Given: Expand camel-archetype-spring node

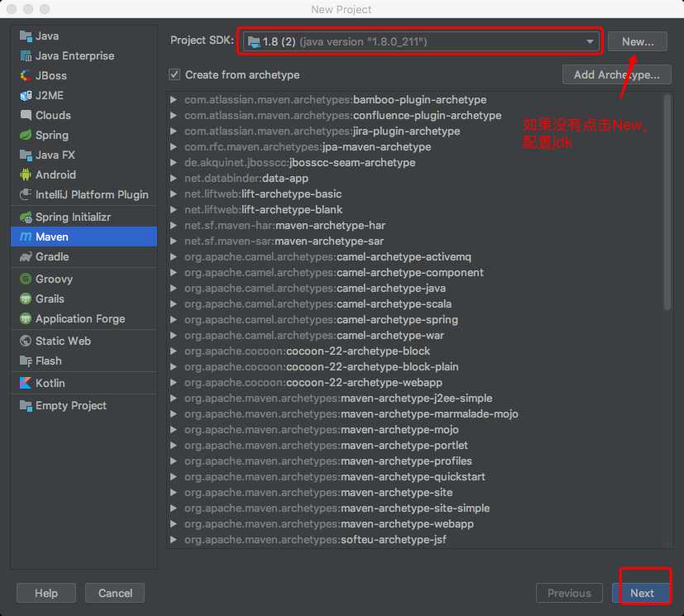Looking at the screenshot, I should pos(174,319).
